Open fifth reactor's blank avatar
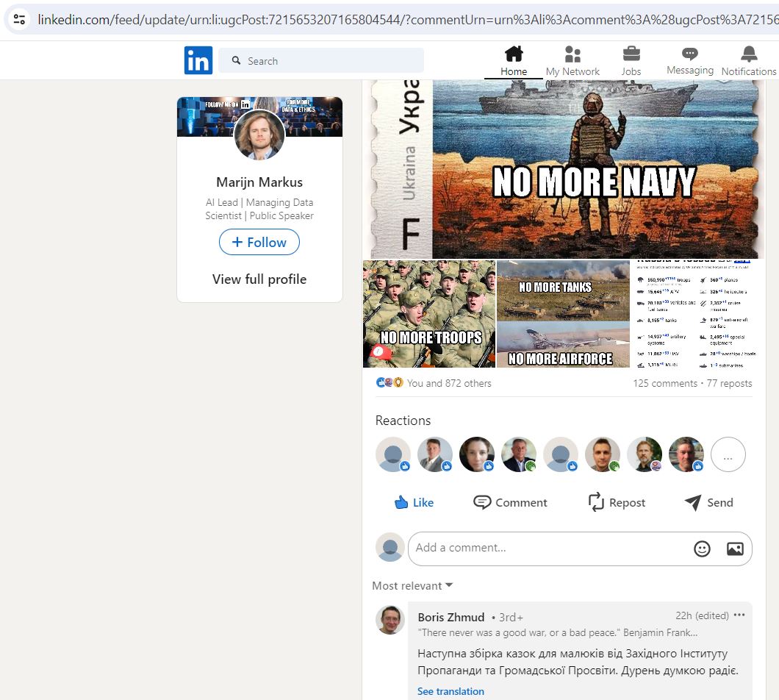 [x=561, y=454]
